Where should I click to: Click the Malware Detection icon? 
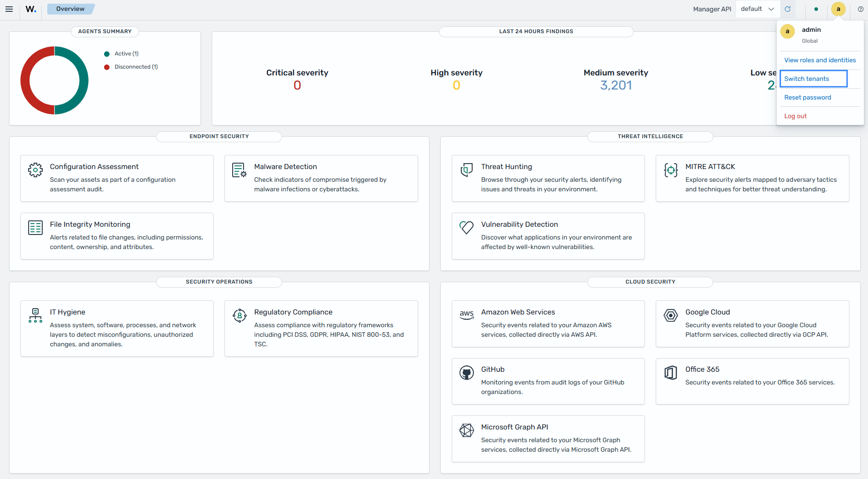pyautogui.click(x=239, y=170)
